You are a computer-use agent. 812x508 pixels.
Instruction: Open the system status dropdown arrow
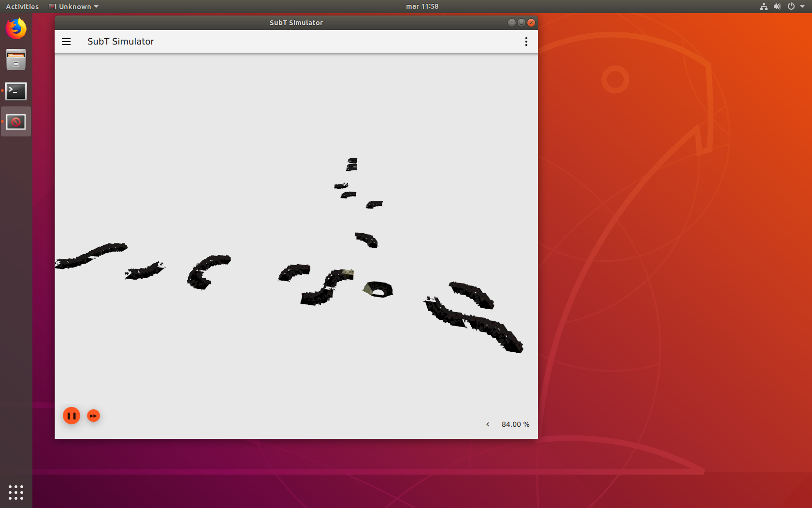802,6
